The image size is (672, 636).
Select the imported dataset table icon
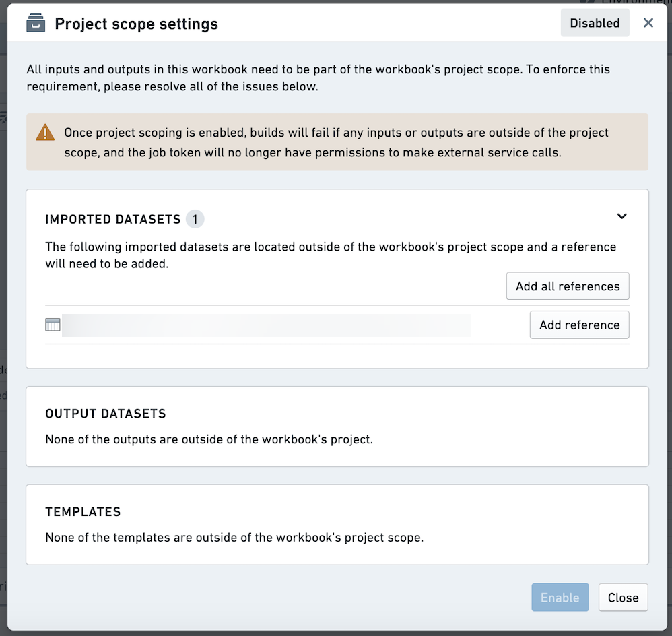[x=53, y=325]
